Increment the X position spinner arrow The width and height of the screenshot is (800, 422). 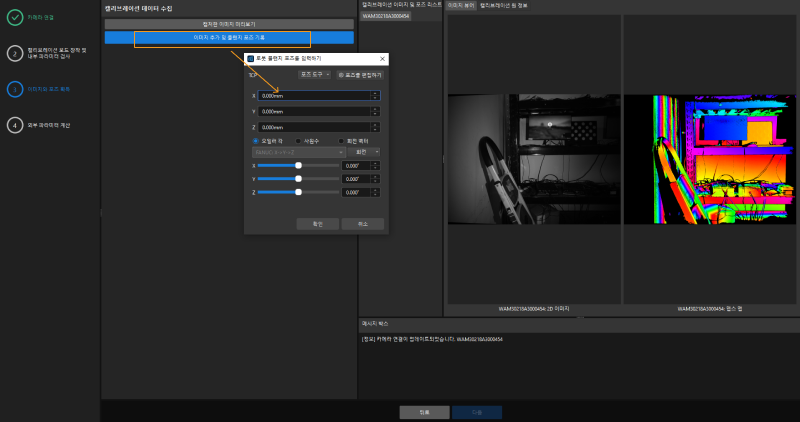click(375, 93)
